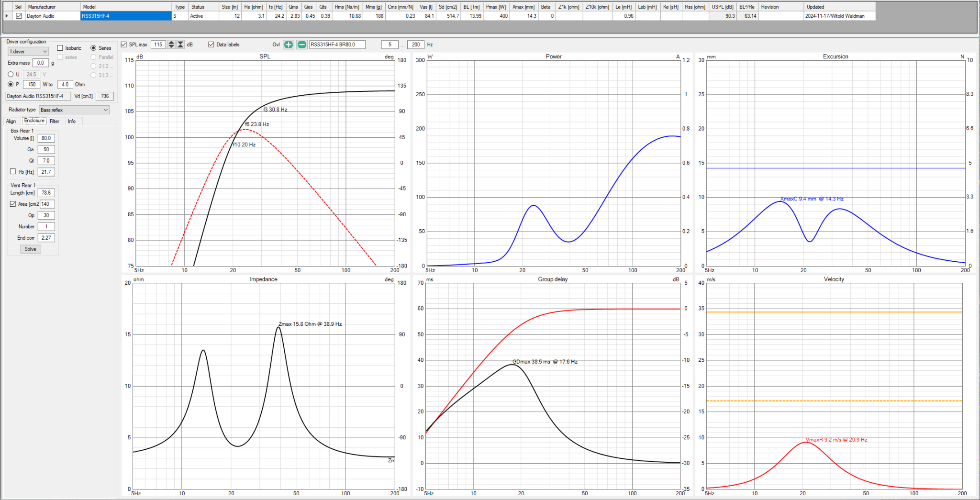Toggle the Fb [Hz] checkbox
This screenshot has width=980, height=500.
[13, 171]
